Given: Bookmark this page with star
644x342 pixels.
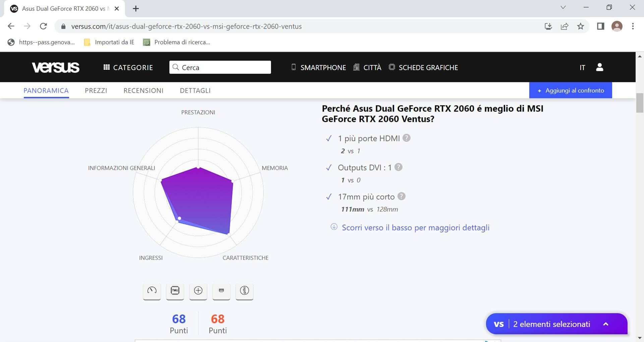Looking at the screenshot, I should click(581, 26).
